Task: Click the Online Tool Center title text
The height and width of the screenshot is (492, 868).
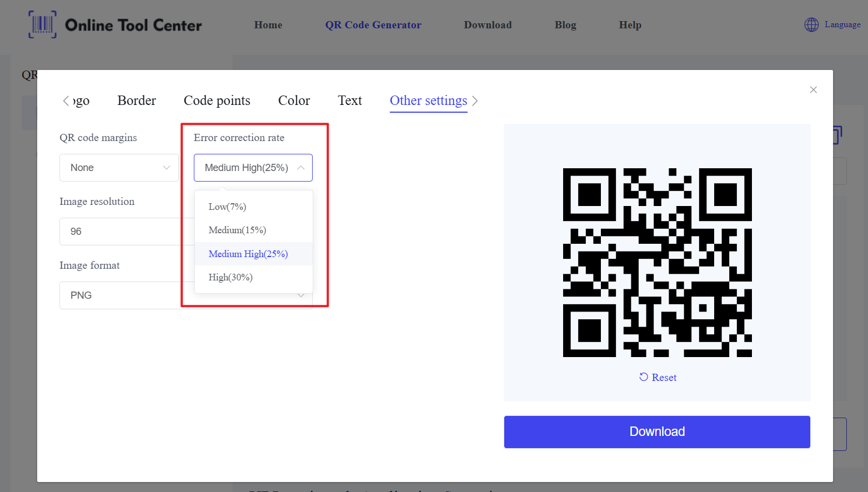Action: [133, 25]
